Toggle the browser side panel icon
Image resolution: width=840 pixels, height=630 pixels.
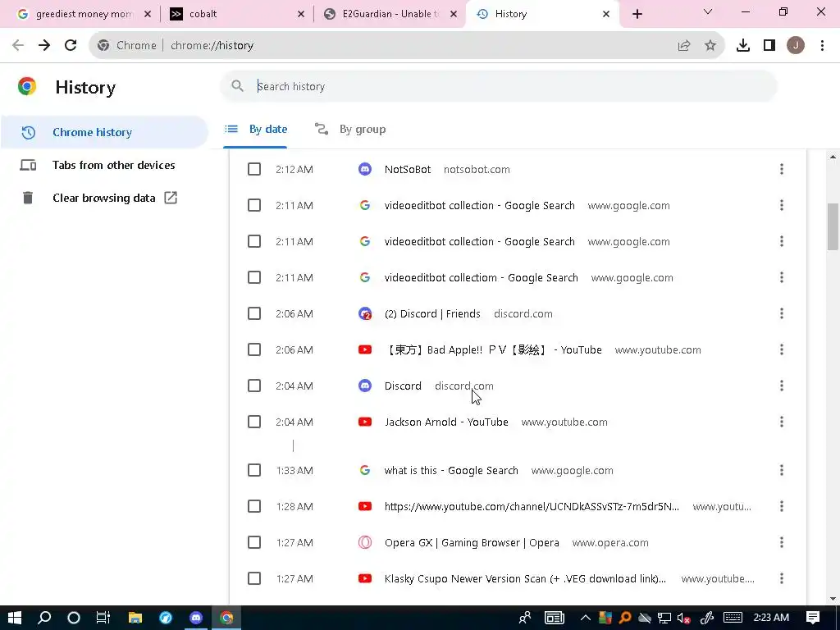point(769,46)
